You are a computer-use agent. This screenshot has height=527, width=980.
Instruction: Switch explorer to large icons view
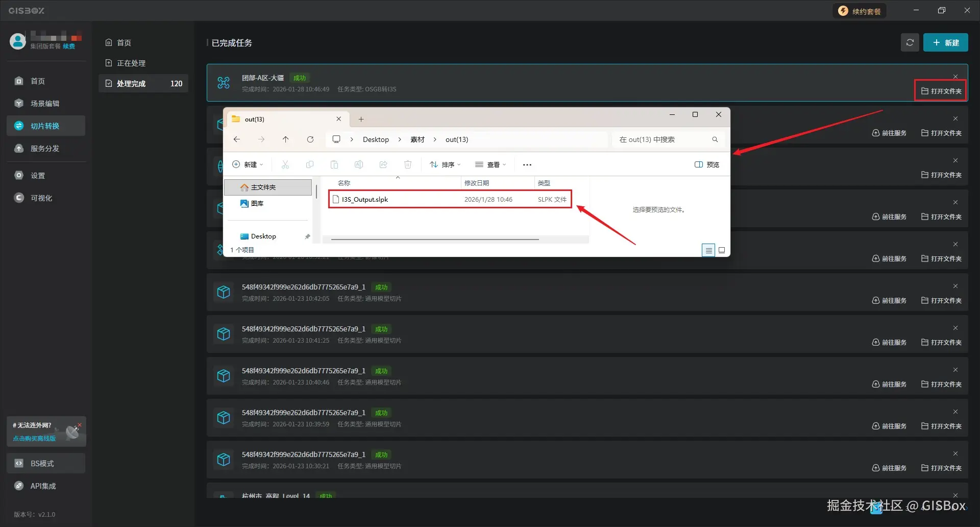click(x=722, y=250)
